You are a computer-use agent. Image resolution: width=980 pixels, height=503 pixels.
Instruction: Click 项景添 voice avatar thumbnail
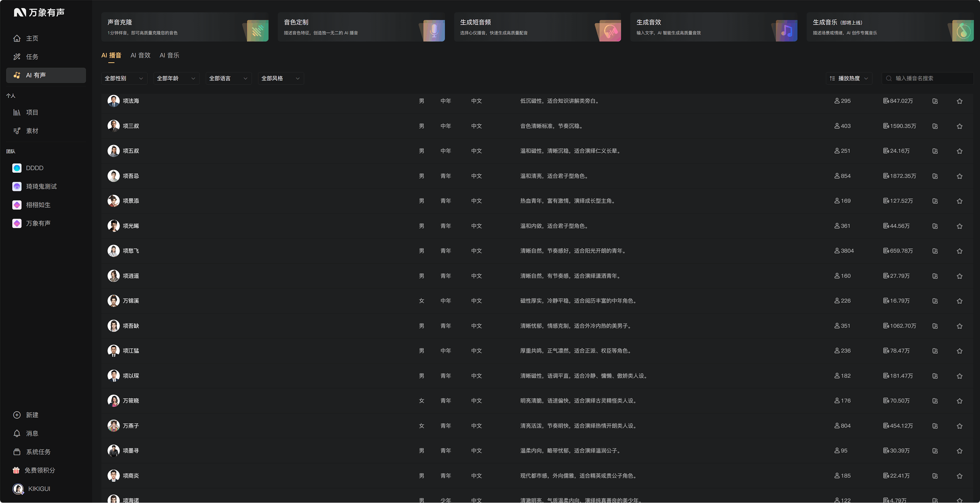(x=113, y=201)
